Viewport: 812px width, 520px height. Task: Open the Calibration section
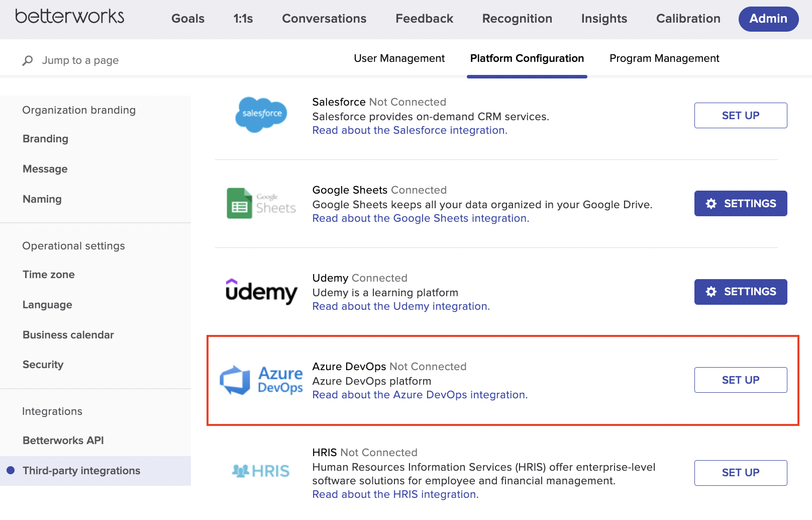click(x=688, y=19)
